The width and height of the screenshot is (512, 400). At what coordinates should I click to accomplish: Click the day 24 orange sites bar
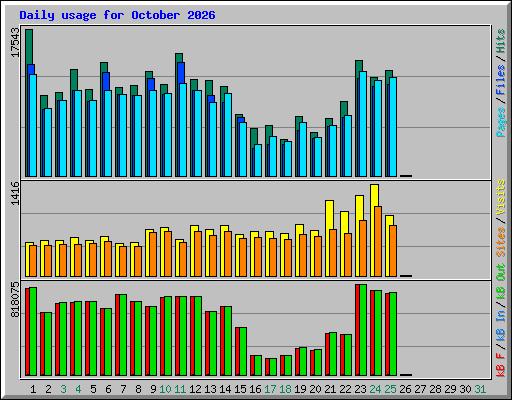378,241
